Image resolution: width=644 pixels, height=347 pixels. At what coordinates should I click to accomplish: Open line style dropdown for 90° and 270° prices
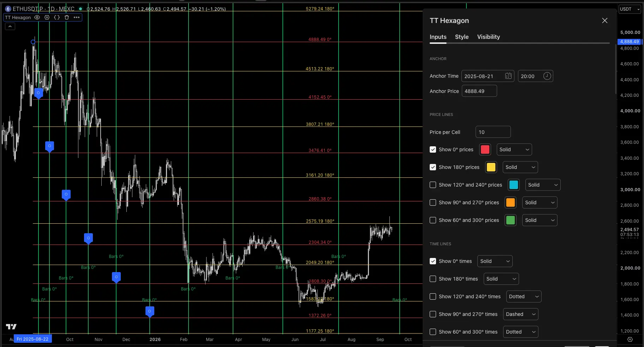point(539,202)
